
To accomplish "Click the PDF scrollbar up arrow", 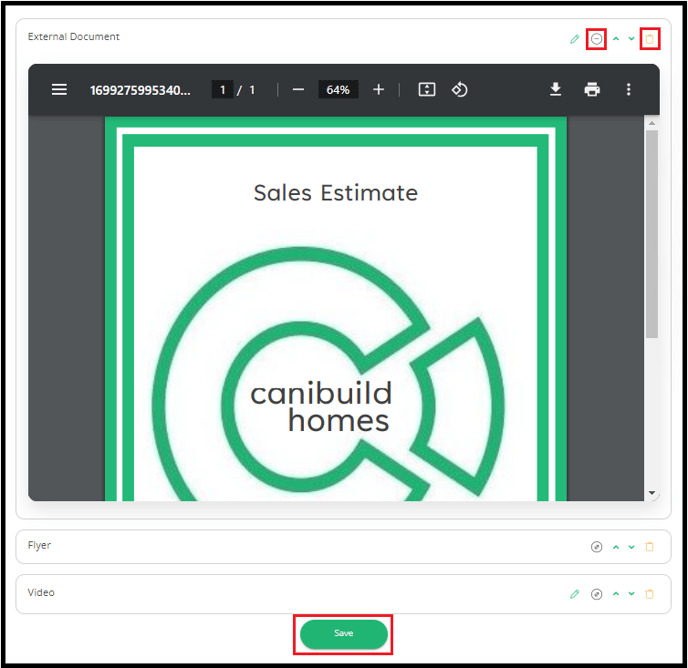I will 652,123.
